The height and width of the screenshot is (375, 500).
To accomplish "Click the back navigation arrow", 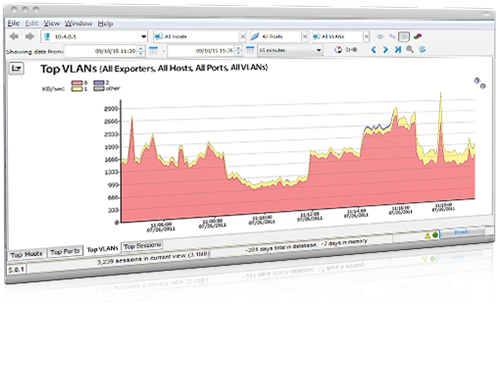I will click(x=14, y=36).
